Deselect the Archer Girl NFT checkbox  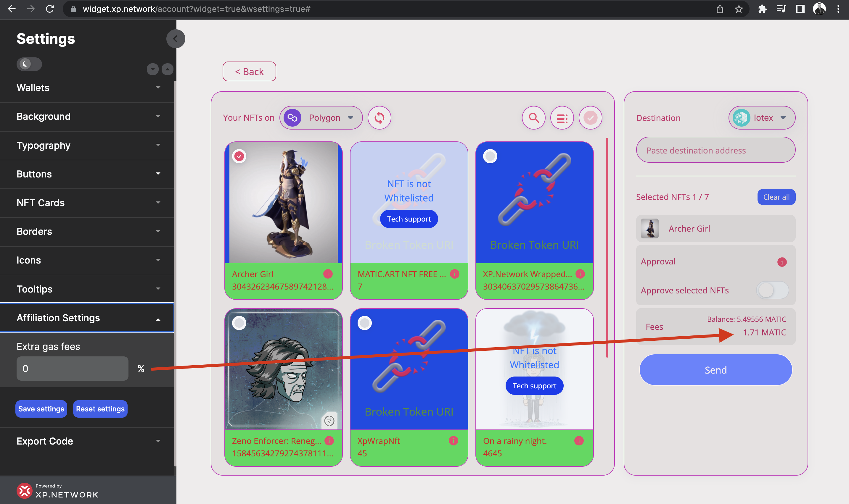pyautogui.click(x=239, y=156)
